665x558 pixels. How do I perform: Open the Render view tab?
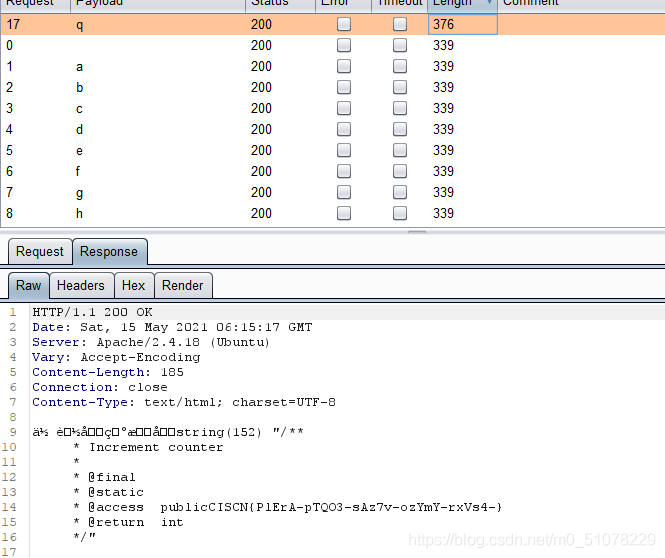[x=183, y=285]
